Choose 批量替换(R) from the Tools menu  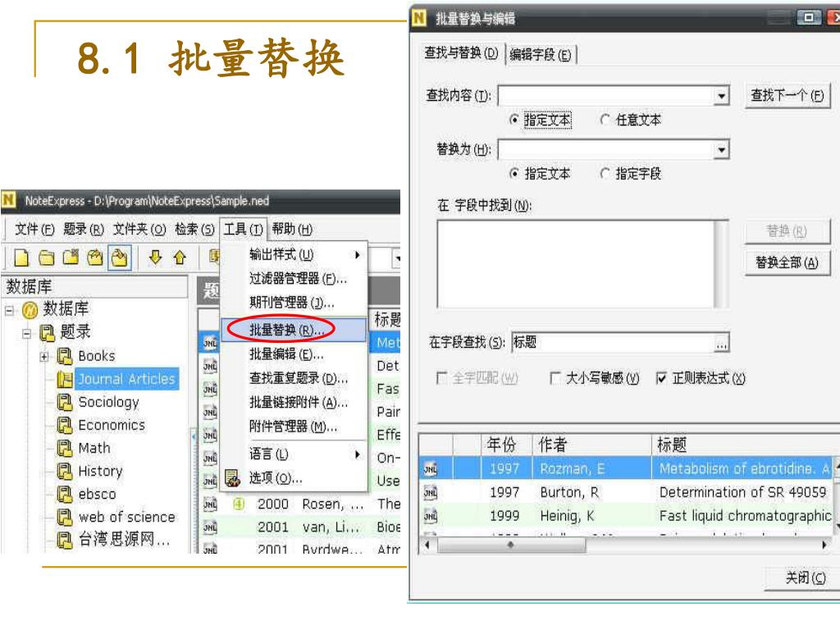pos(293,330)
